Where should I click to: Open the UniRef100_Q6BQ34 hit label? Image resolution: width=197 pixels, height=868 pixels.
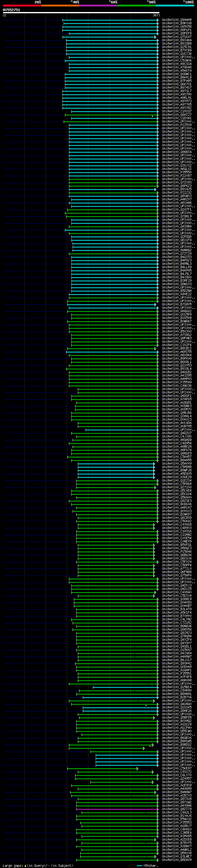point(177,555)
